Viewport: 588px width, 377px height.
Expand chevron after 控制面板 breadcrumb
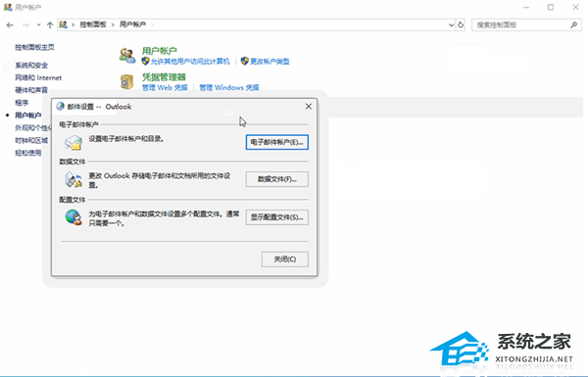[112, 24]
